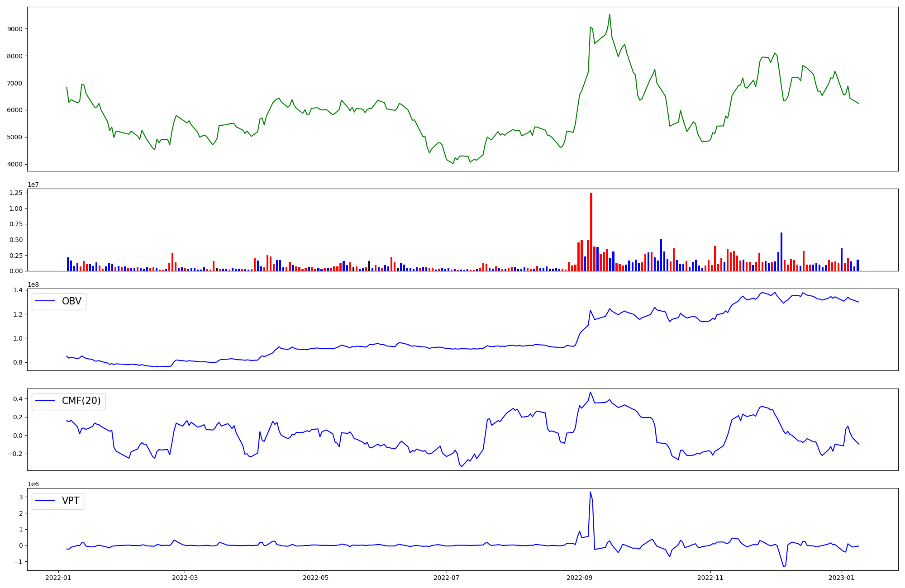The height and width of the screenshot is (588, 905).
Task: Click the CMF(20) legend label
Action: click(81, 401)
